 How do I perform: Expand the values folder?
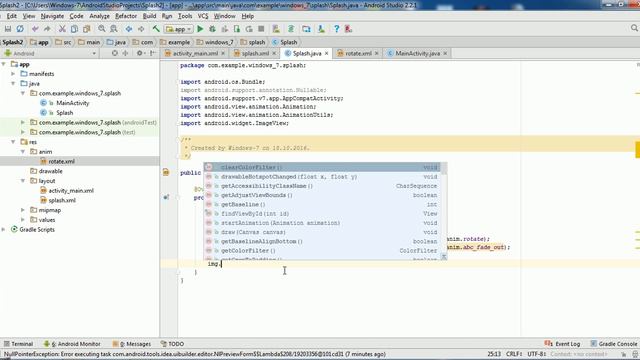tap(23, 220)
